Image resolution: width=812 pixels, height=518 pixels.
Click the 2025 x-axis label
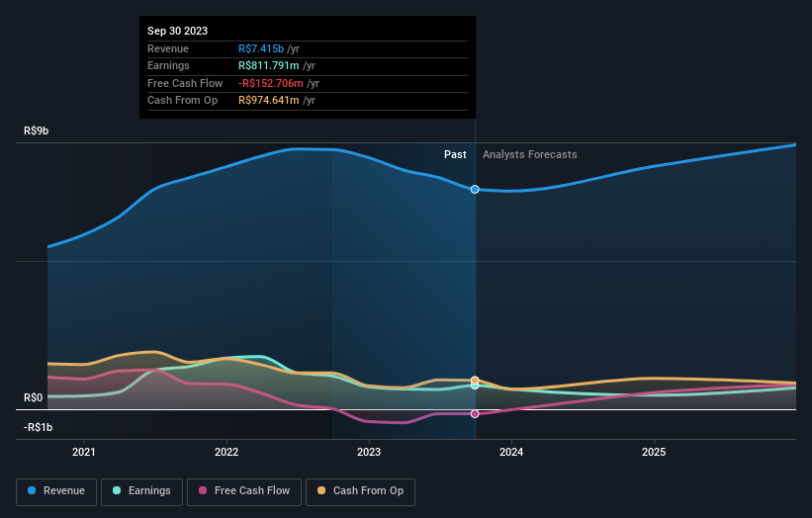[x=654, y=453]
